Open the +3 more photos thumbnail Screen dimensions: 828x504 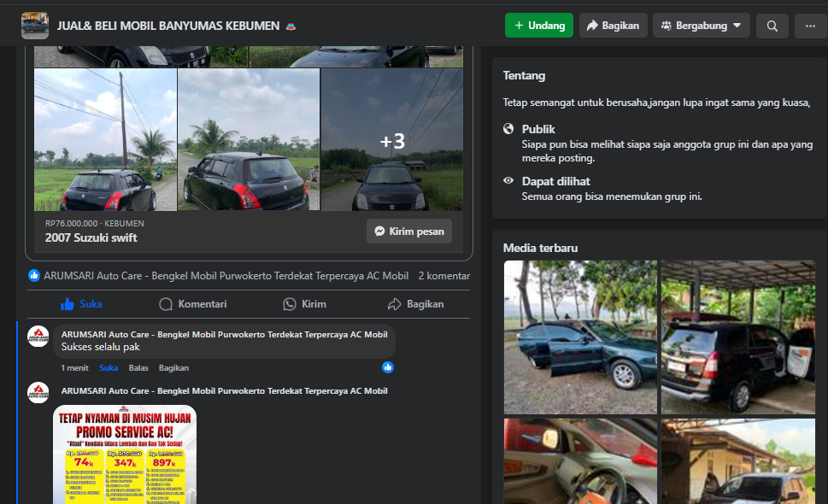[x=392, y=140]
